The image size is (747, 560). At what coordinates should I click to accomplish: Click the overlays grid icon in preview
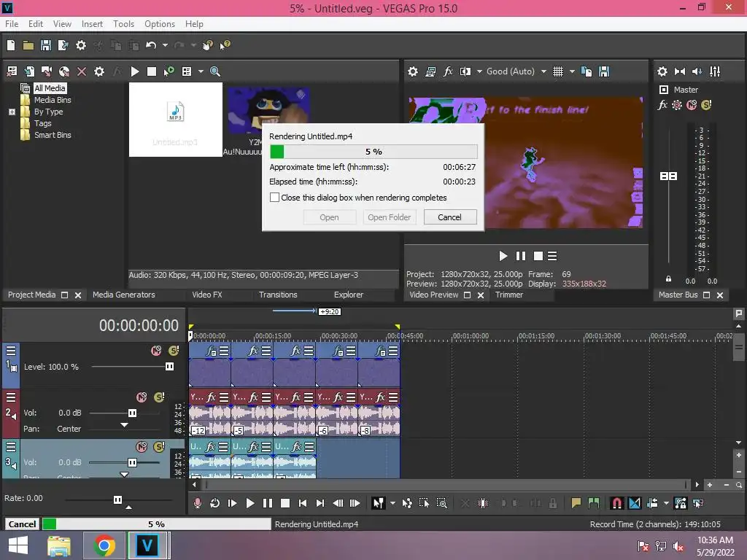click(558, 71)
